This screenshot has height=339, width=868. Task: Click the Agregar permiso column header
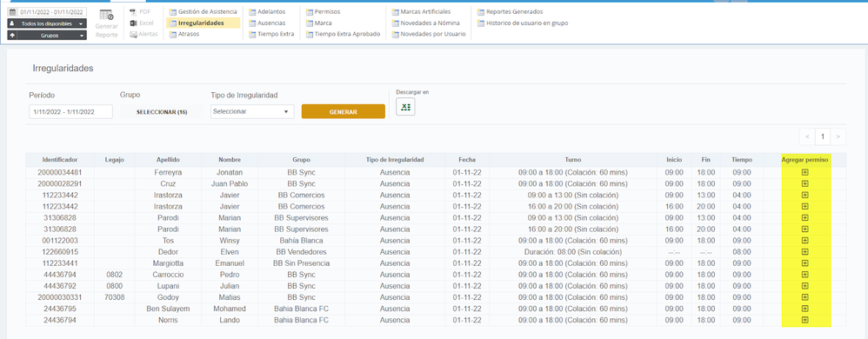(x=805, y=160)
